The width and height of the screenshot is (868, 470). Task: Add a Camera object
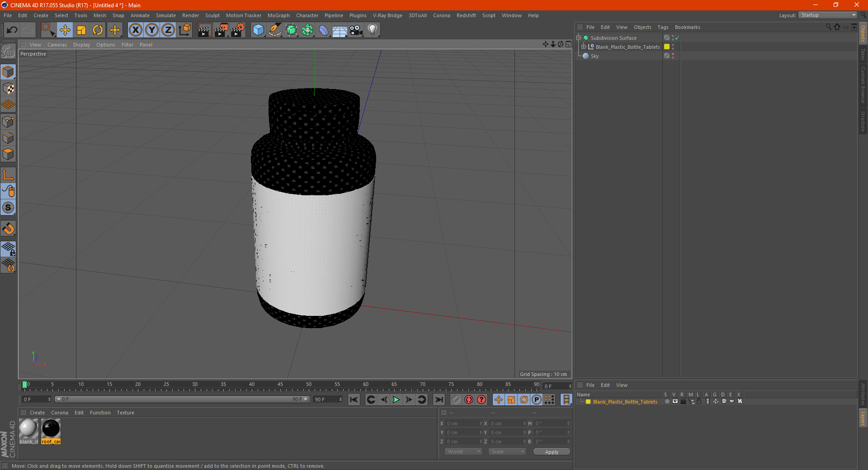pos(356,30)
